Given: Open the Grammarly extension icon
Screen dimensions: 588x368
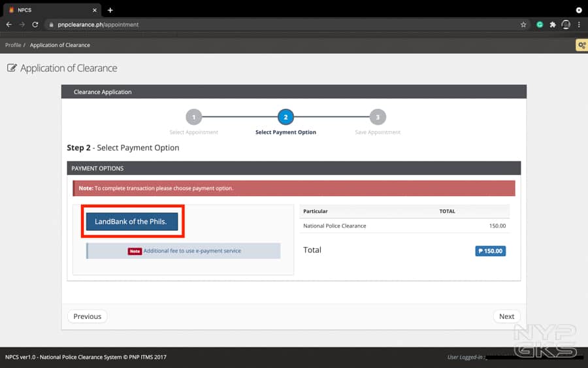Looking at the screenshot, I should pos(540,25).
